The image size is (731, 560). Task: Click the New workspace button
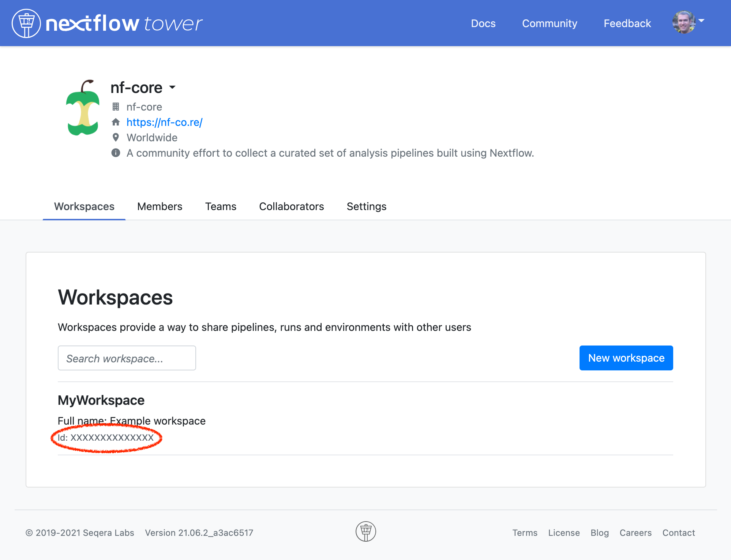626,358
